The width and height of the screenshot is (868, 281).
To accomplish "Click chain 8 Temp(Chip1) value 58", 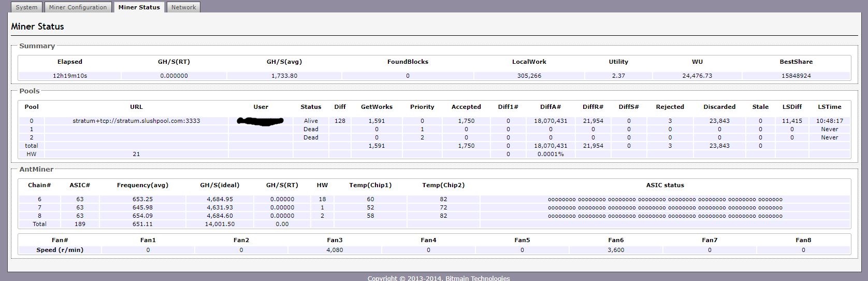I will pos(370,216).
